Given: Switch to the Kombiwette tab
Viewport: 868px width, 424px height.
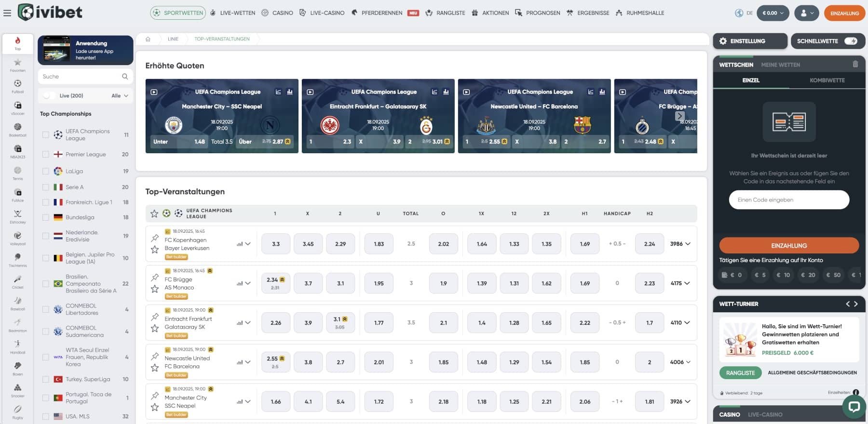Looking at the screenshot, I should (827, 80).
